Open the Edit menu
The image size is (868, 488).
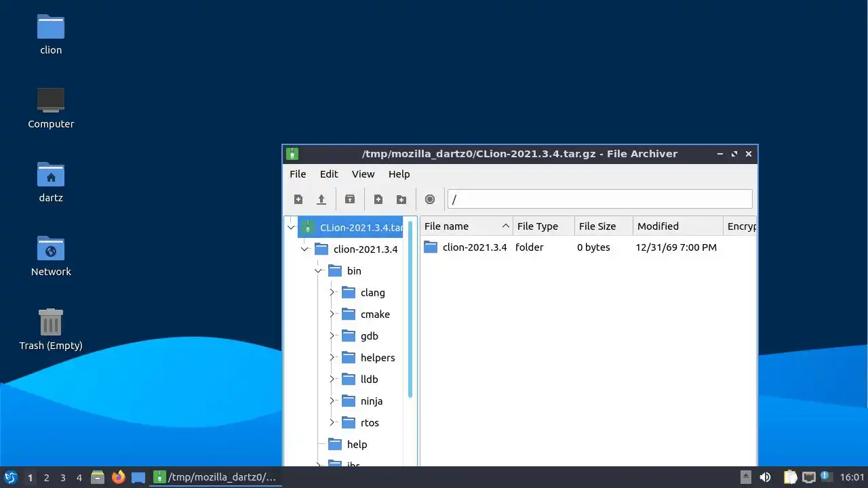click(x=329, y=174)
